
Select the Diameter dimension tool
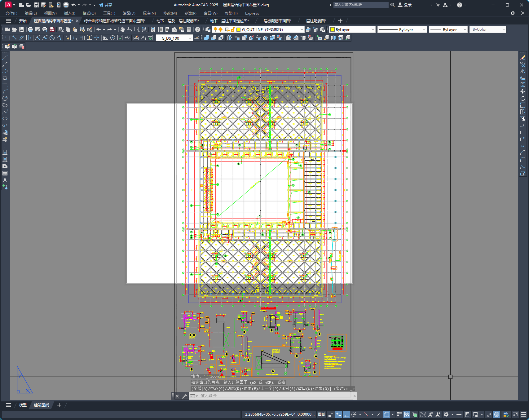[x=52, y=38]
